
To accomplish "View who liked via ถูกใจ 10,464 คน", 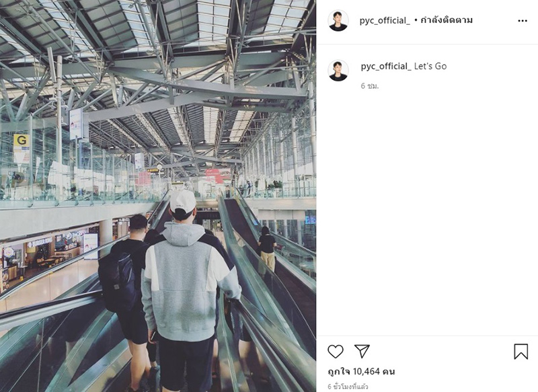I will point(361,371).
